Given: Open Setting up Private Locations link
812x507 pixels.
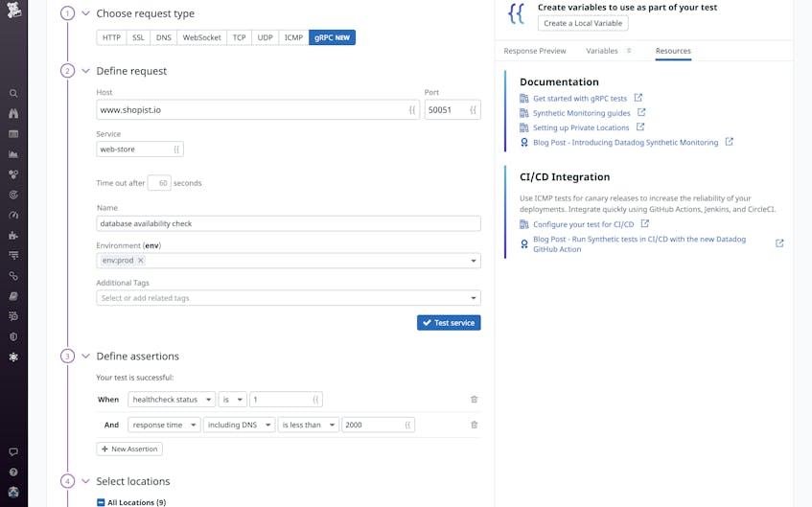Looking at the screenshot, I should coord(581,127).
